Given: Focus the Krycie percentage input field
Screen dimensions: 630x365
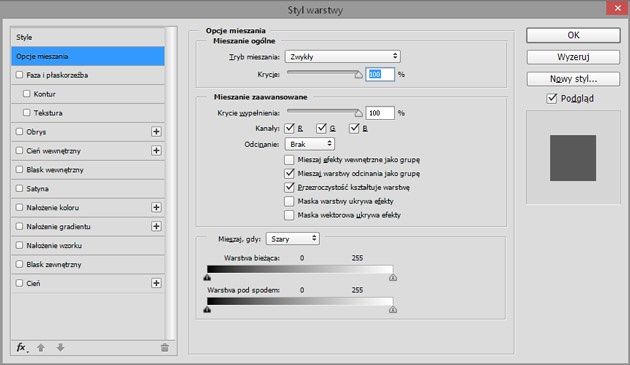Looking at the screenshot, I should 380,74.
